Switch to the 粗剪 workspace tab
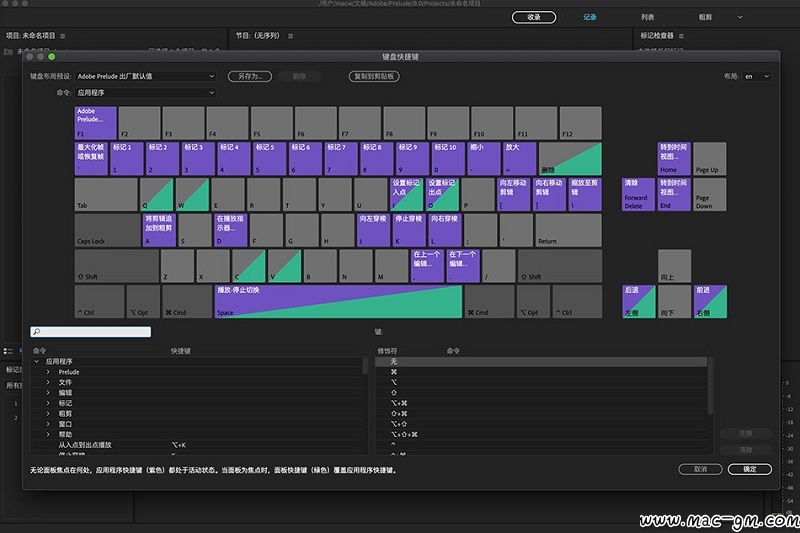Image resolution: width=800 pixels, height=533 pixels. [x=705, y=17]
